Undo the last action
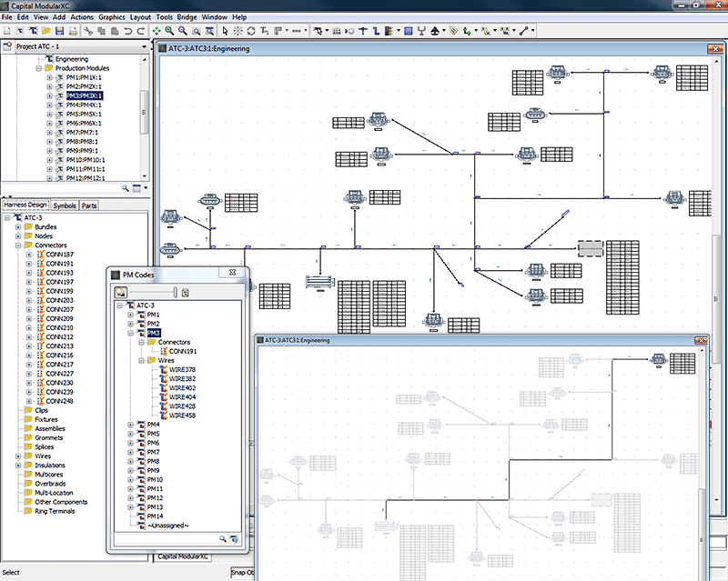Viewport: 728px width, 581px height. point(128,29)
